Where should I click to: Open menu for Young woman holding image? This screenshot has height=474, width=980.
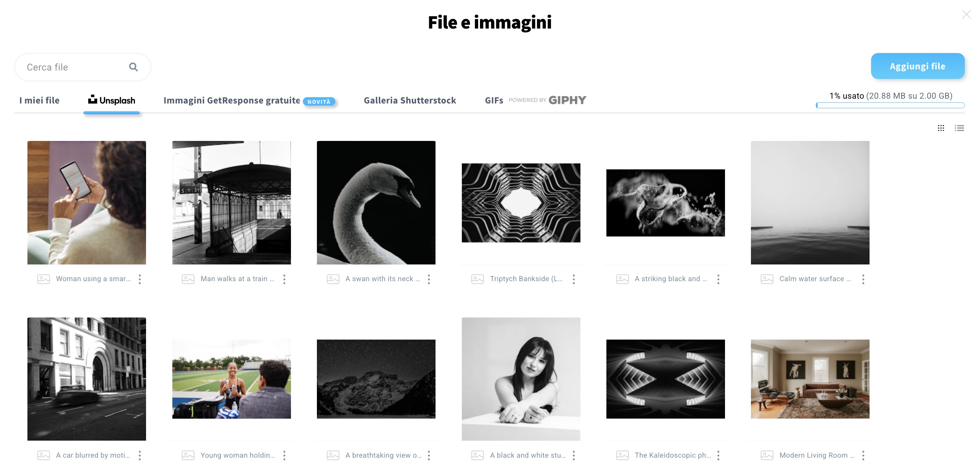click(284, 455)
